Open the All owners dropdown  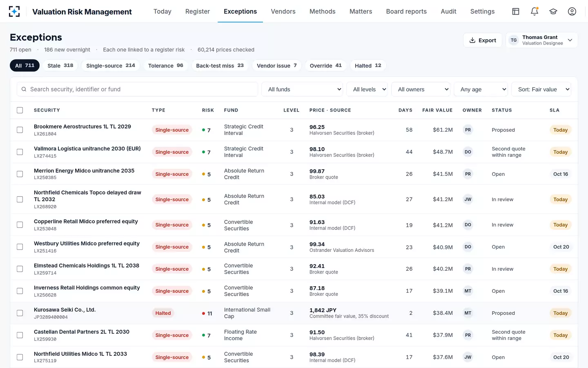coord(422,89)
